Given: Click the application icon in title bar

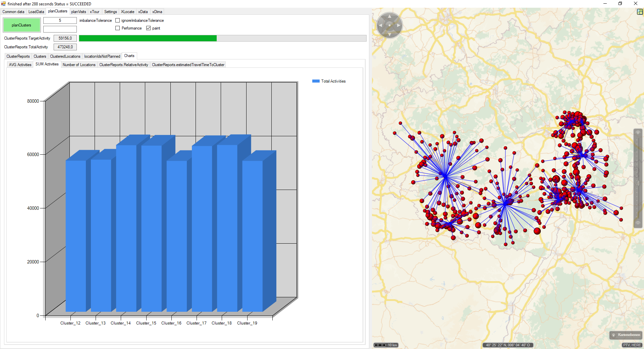Looking at the screenshot, I should pyautogui.click(x=3, y=4).
